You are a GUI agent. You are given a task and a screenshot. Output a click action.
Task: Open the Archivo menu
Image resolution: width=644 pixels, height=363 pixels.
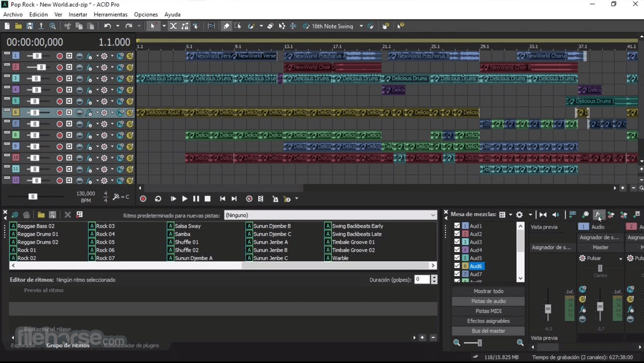tap(13, 15)
